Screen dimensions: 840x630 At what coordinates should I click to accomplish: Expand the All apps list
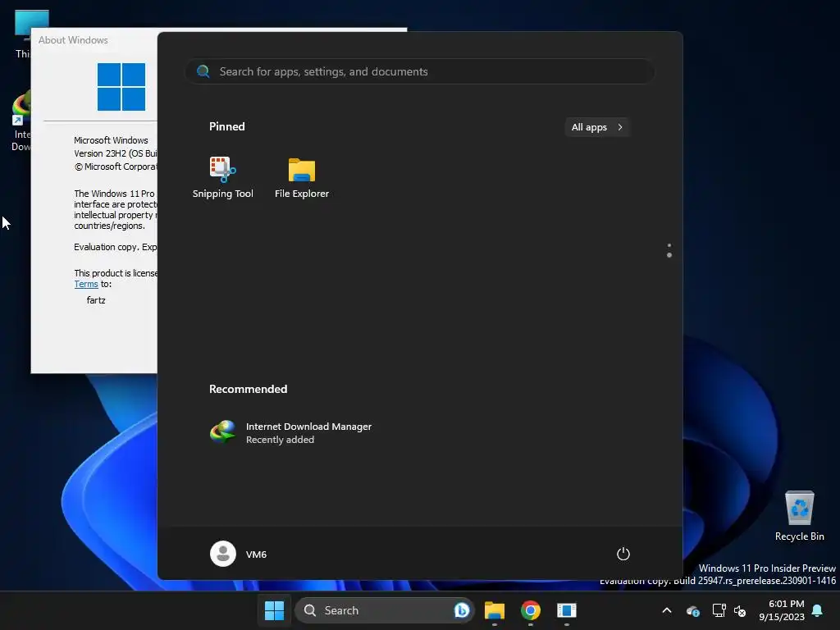click(x=597, y=127)
